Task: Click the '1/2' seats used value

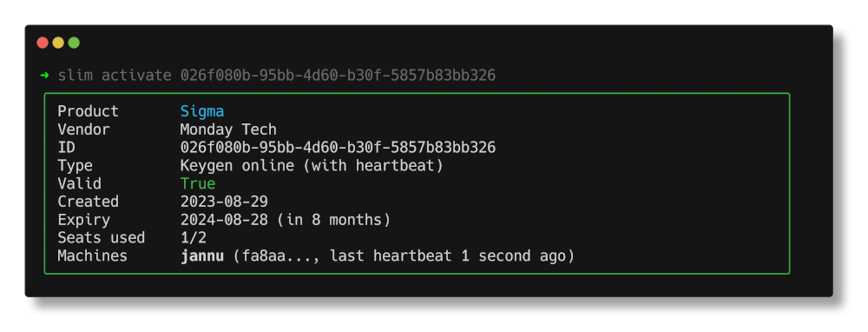Action: [x=194, y=238]
